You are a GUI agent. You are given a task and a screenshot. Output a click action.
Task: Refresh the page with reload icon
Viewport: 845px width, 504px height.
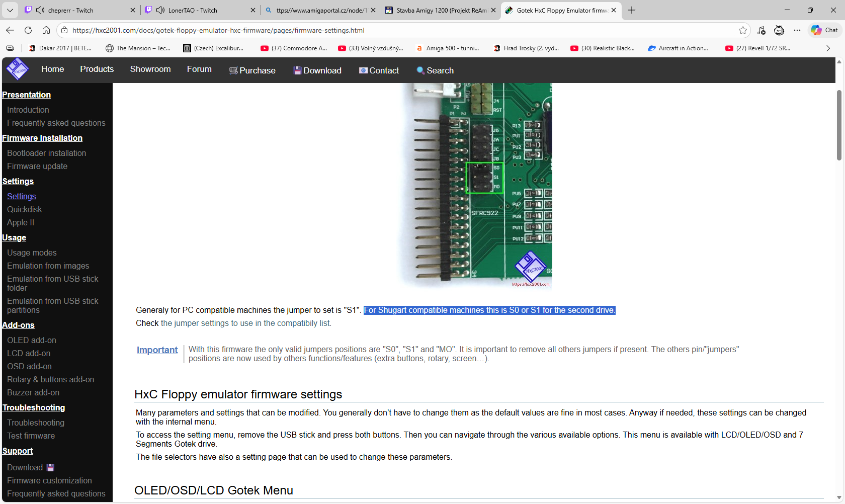[28, 30]
